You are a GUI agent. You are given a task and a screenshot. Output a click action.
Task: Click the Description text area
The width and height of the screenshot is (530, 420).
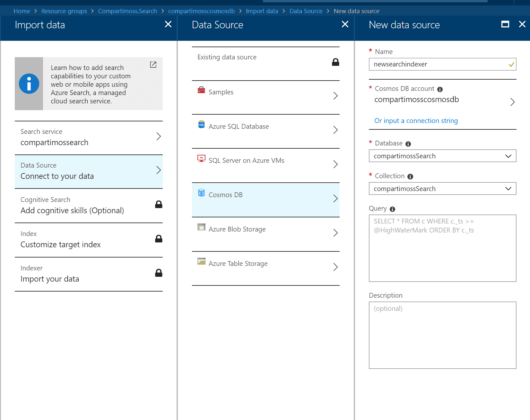pos(442,335)
